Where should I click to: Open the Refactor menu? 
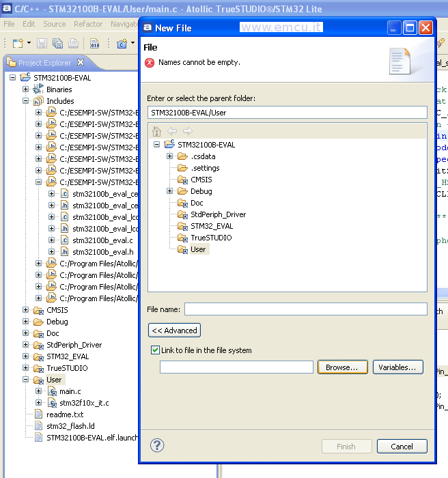pyautogui.click(x=88, y=24)
